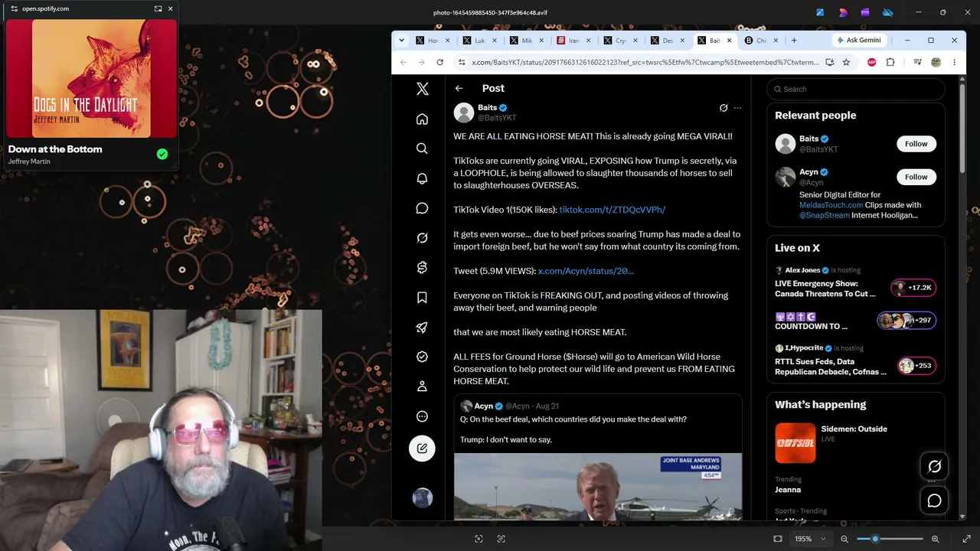Open the chat bubble icon in X sidebar
Image resolution: width=980 pixels, height=551 pixels.
click(422, 208)
